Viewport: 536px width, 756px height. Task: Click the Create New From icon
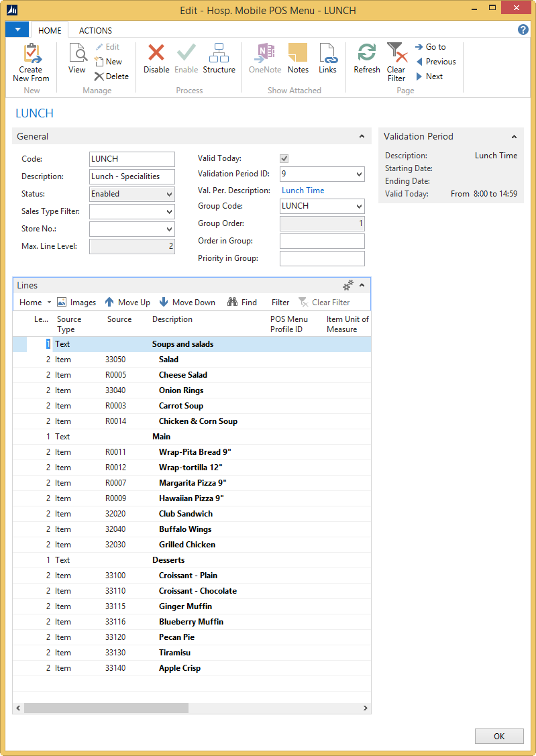(31, 54)
